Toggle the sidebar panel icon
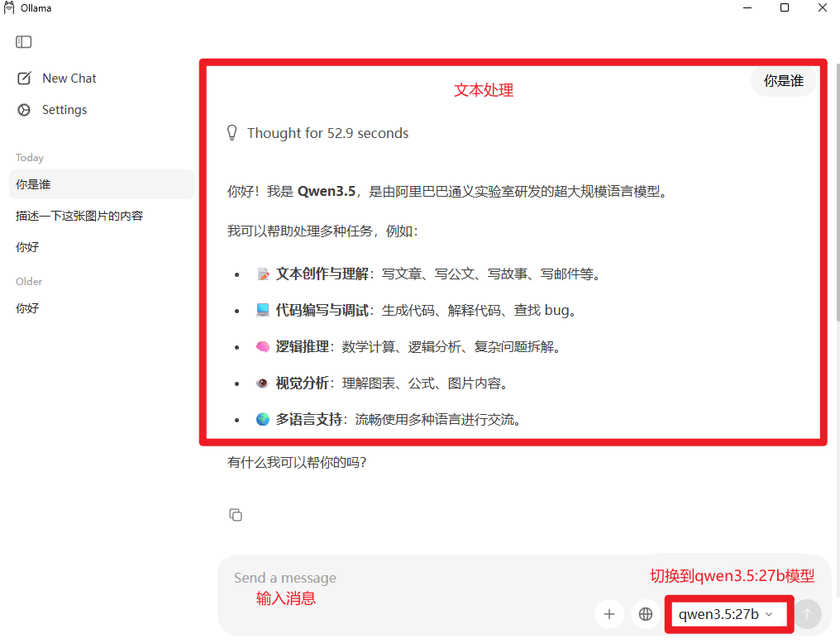Screen dimensions: 840x643 pos(23,41)
